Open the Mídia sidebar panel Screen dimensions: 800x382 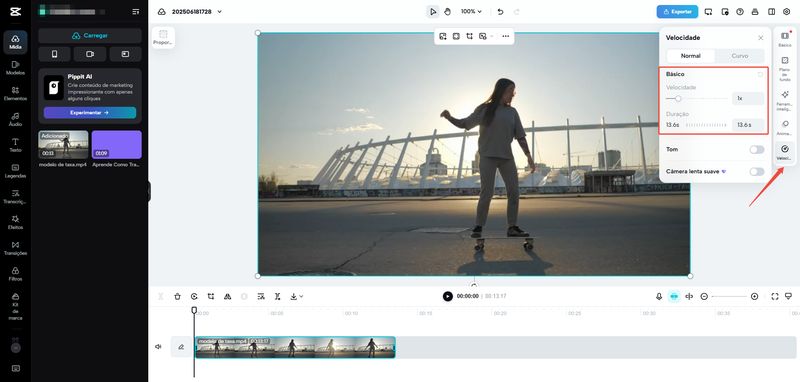tap(15, 42)
